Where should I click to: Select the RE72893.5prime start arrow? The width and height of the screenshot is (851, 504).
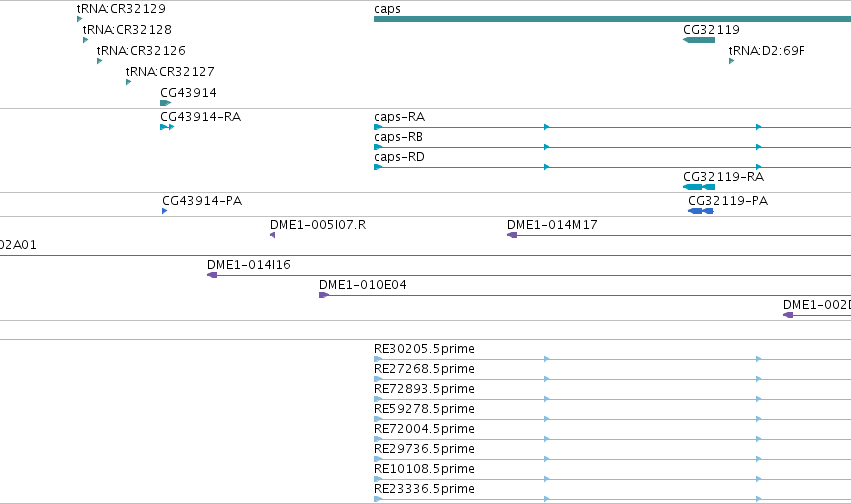coord(378,399)
